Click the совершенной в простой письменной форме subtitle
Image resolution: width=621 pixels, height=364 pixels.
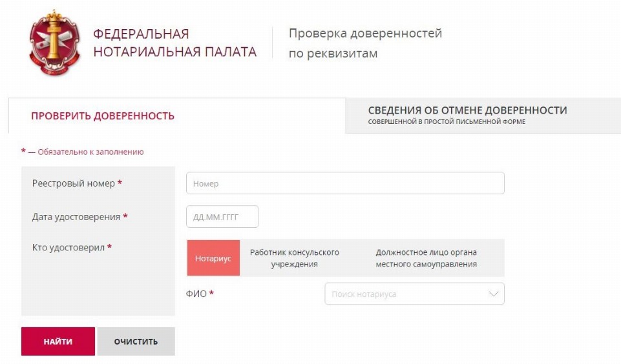click(447, 122)
